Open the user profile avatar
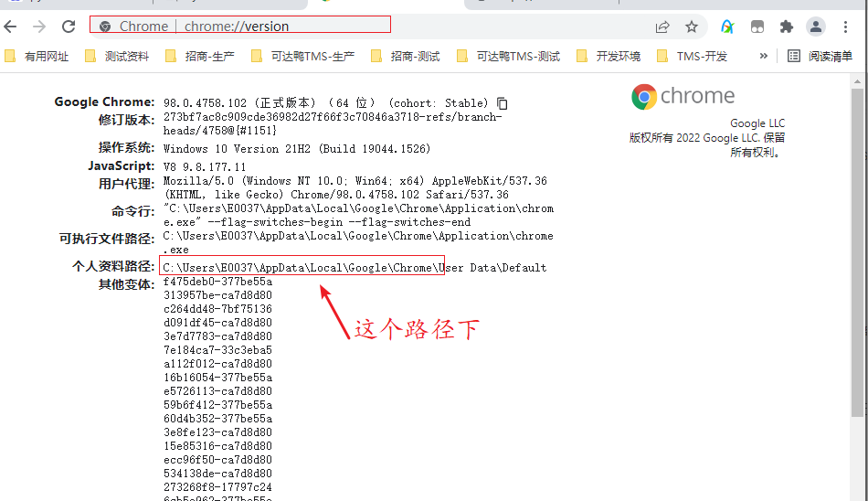The image size is (868, 501). 815,27
